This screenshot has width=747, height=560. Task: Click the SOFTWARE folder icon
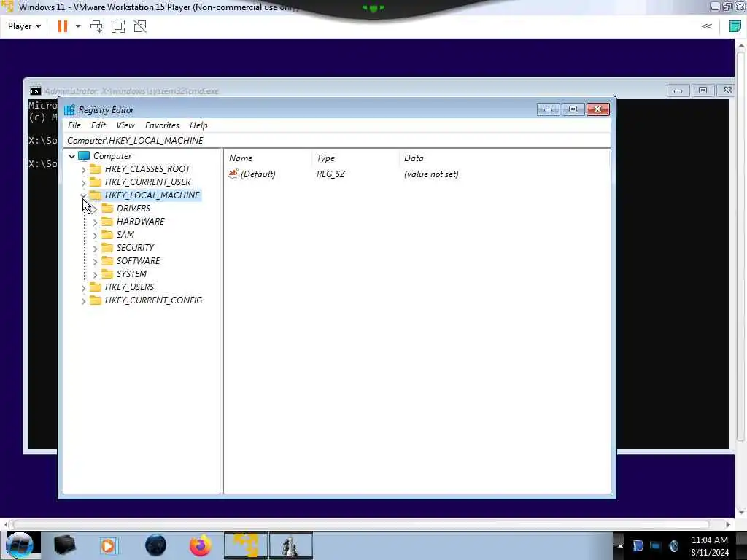(107, 260)
